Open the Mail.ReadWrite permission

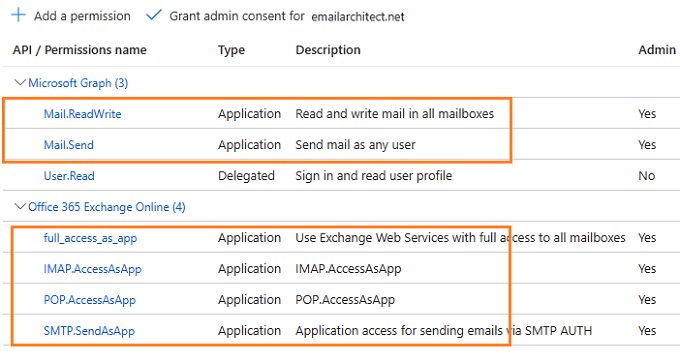[82, 114]
